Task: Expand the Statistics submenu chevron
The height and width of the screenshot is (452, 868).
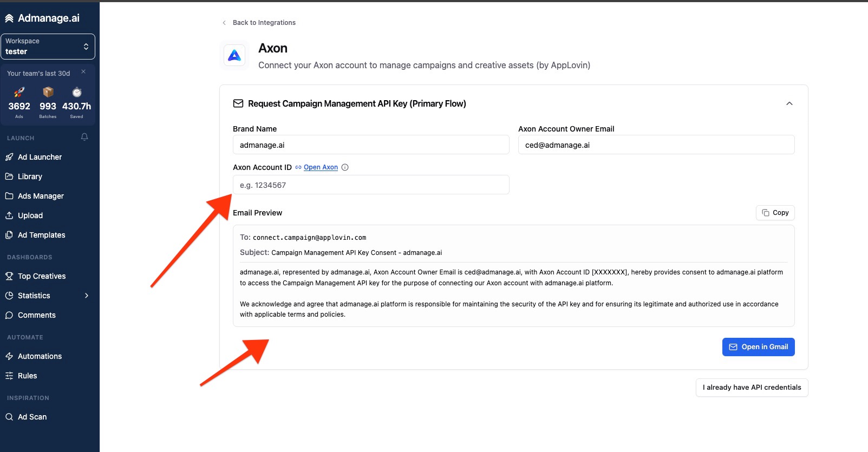Action: point(87,296)
